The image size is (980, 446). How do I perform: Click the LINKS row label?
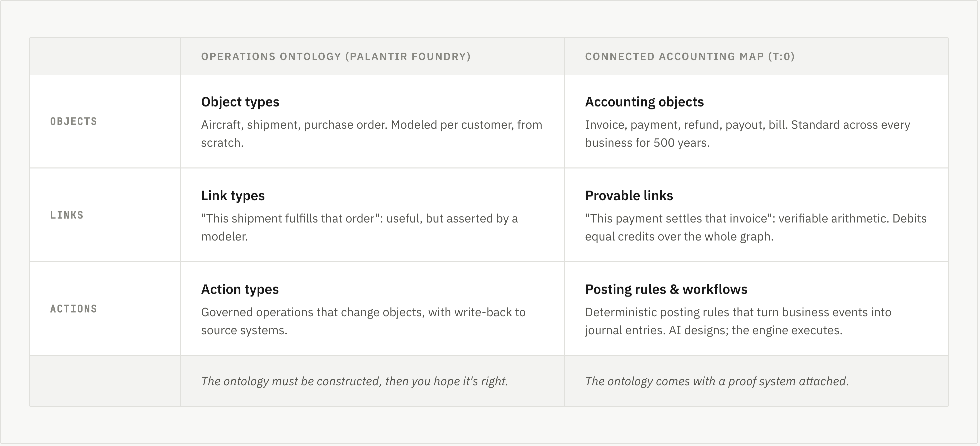[67, 215]
